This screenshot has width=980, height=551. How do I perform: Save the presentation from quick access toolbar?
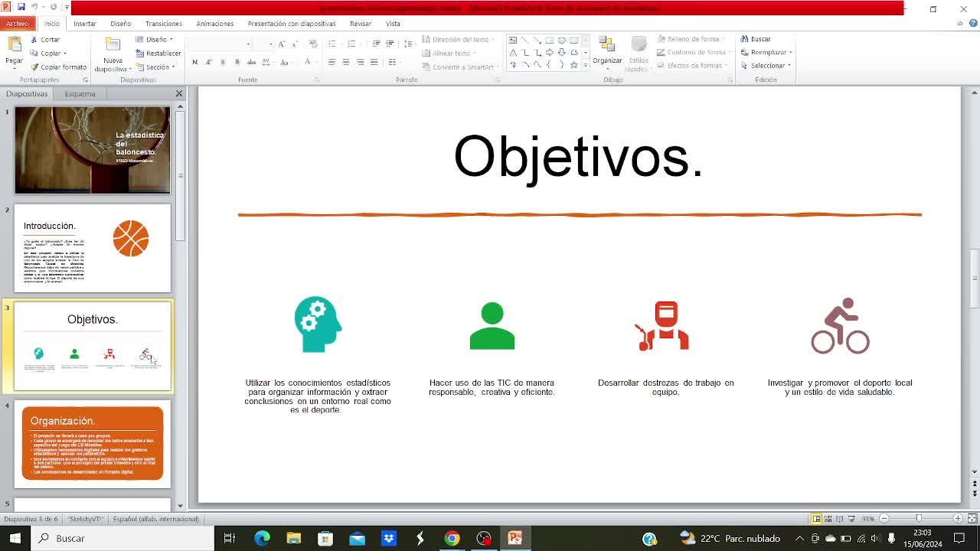click(21, 8)
